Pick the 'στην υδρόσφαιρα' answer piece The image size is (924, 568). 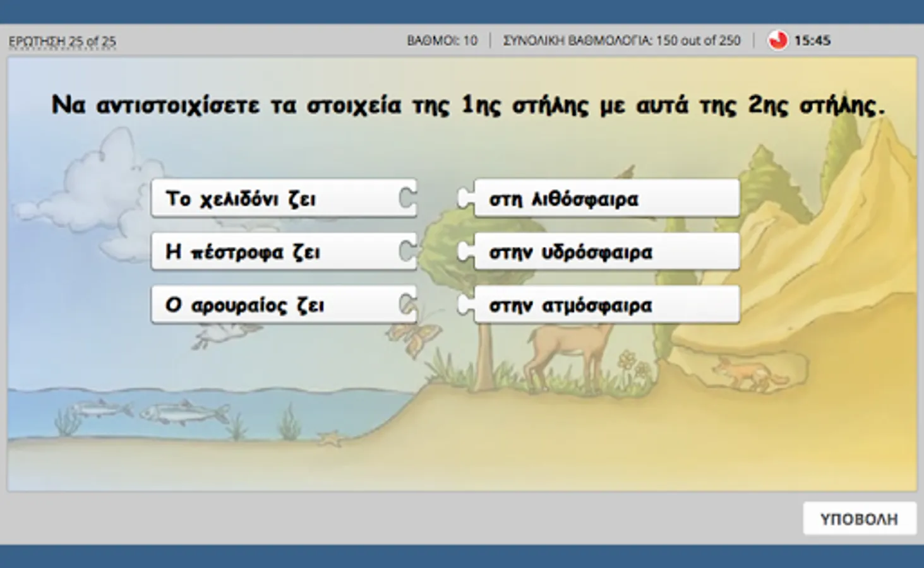(599, 252)
